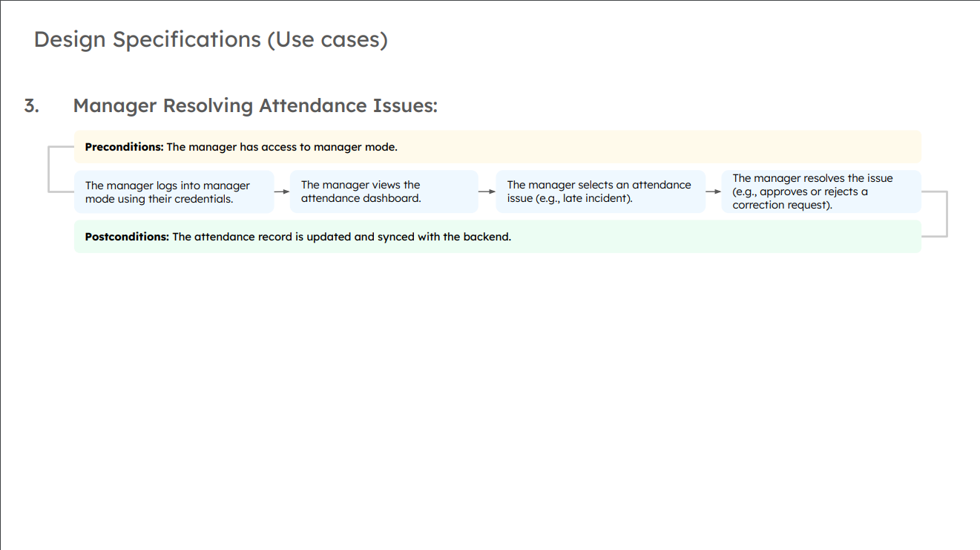Click the bold 'Postconditions:' label
This screenshot has height=550, width=980.
pyautogui.click(x=127, y=237)
